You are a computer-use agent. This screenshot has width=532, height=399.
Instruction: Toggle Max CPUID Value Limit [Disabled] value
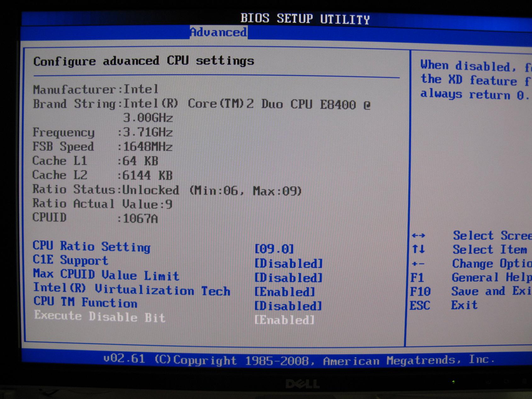coord(288,278)
